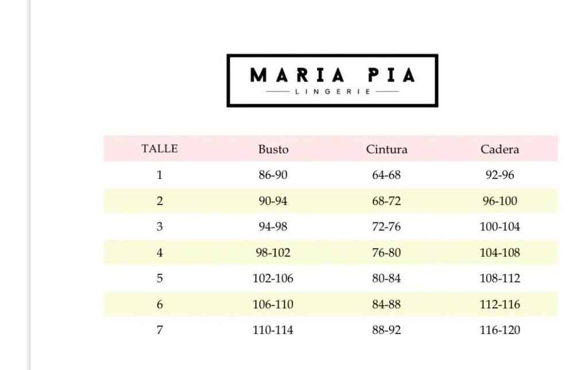Select the 116-120 Cadera measurement
The image size is (588, 370).
[500, 330]
